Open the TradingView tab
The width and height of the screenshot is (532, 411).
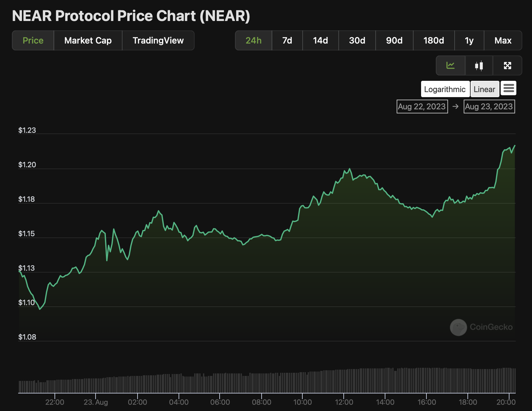pyautogui.click(x=158, y=40)
